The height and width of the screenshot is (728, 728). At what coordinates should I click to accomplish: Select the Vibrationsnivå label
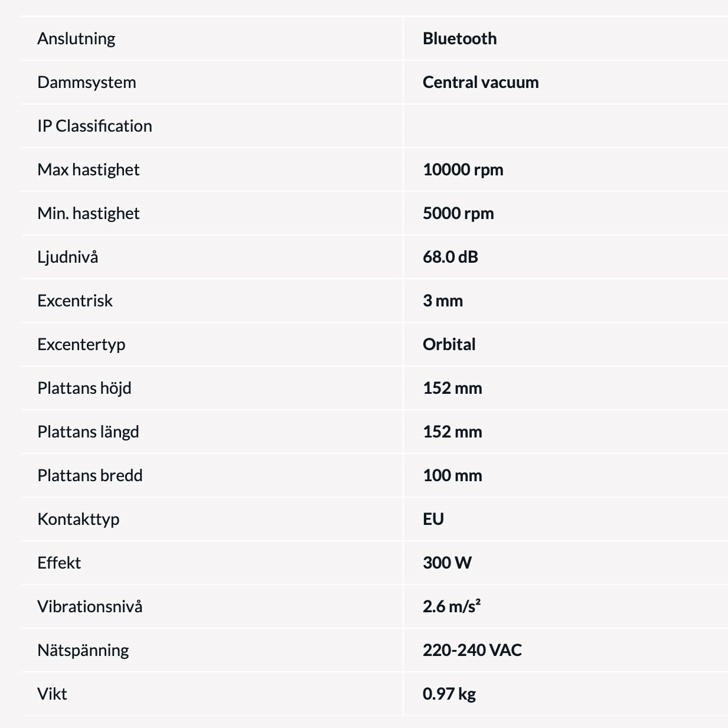tap(90, 606)
